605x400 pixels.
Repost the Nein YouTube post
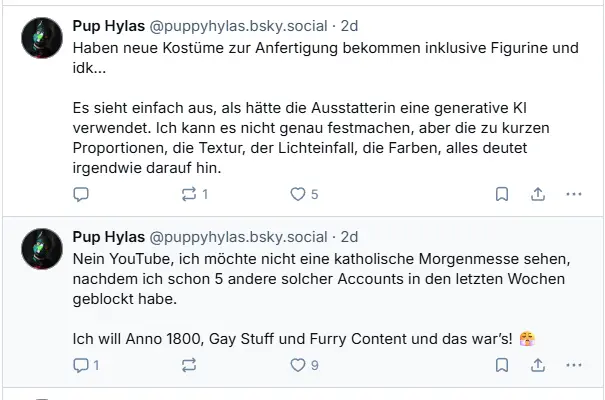(x=188, y=366)
